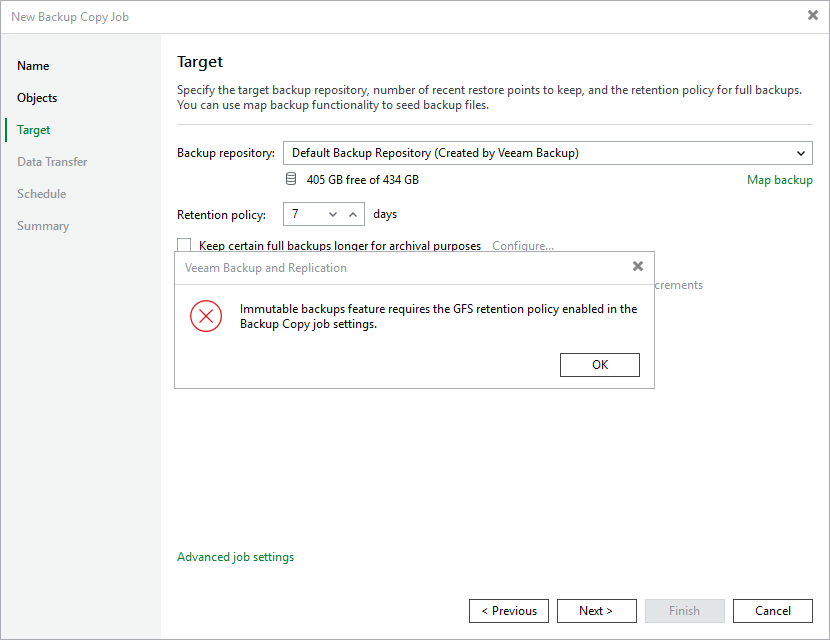830x640 pixels.
Task: Click the Next > button
Action: point(597,611)
